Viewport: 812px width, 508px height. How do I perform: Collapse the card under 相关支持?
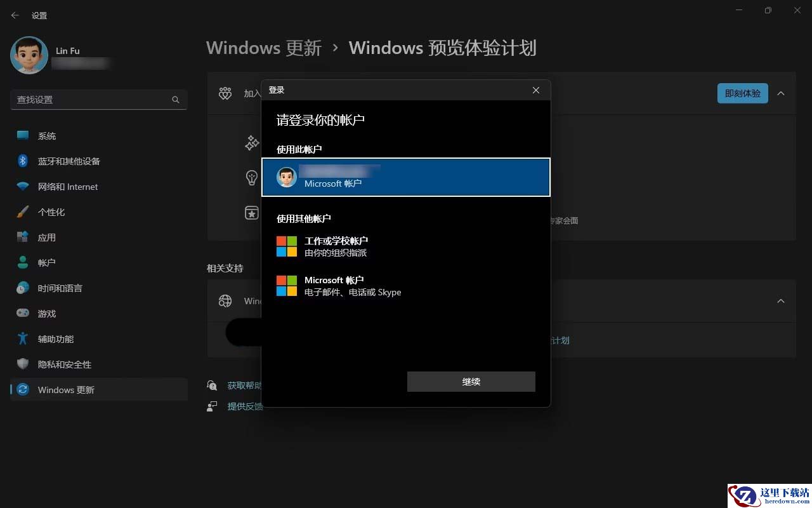(781, 301)
